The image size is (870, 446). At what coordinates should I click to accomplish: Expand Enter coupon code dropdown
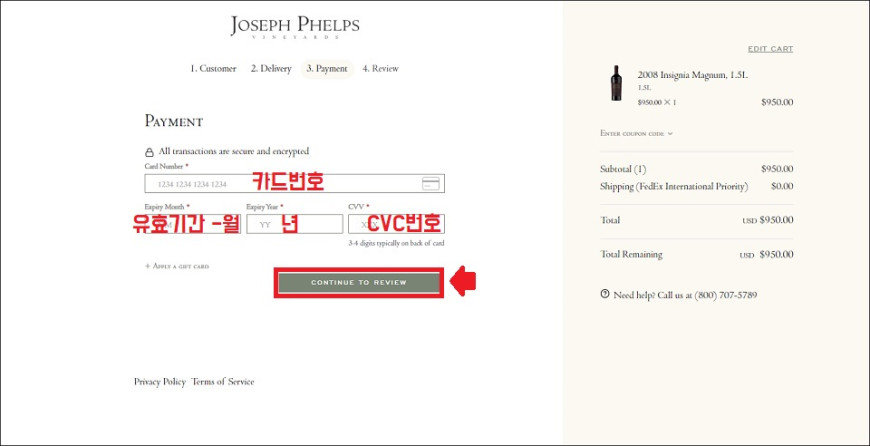tap(636, 134)
